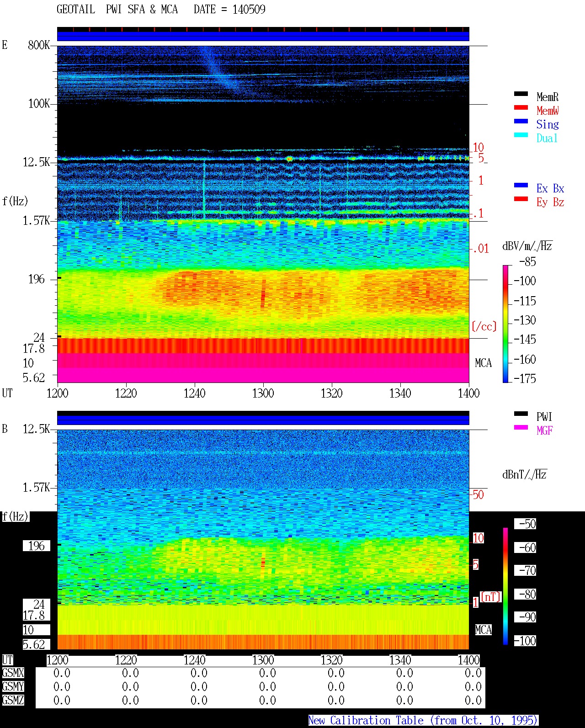Click the diagonal streak feature near 800K
585x728 pixels.
(221, 70)
